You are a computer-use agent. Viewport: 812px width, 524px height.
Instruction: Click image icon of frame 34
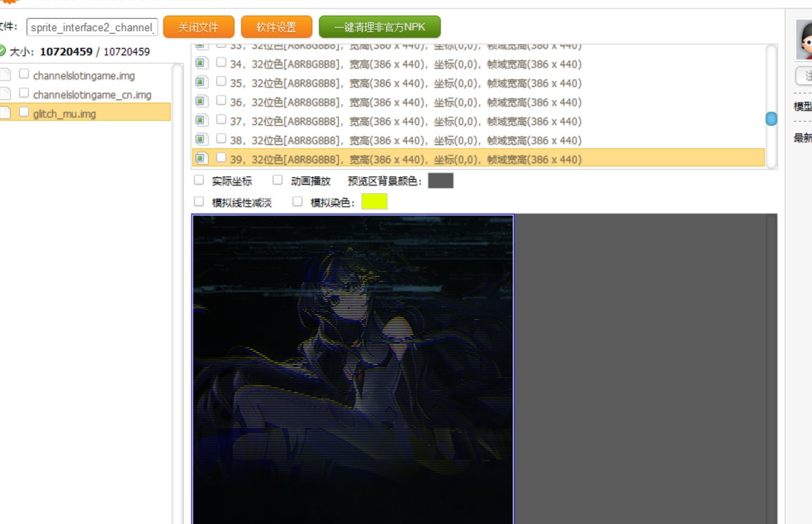202,63
